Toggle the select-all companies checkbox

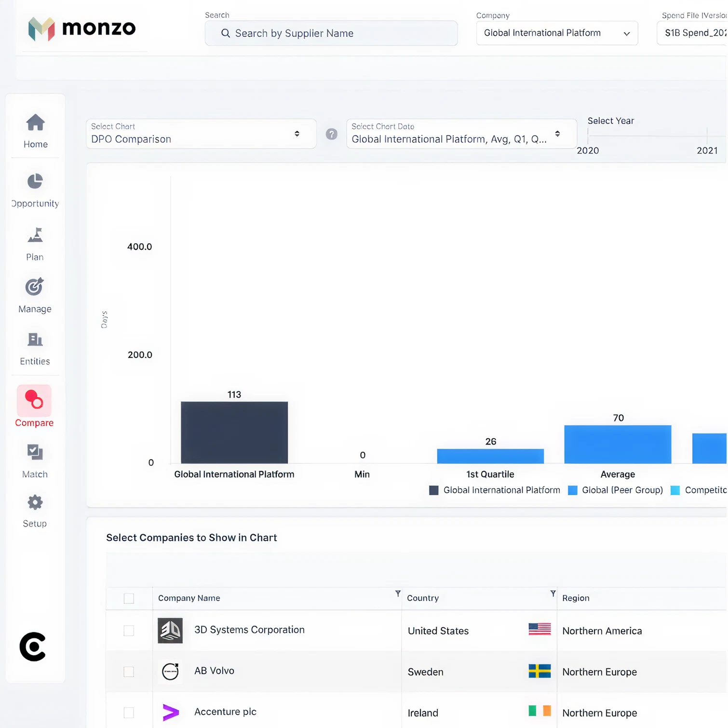click(129, 598)
